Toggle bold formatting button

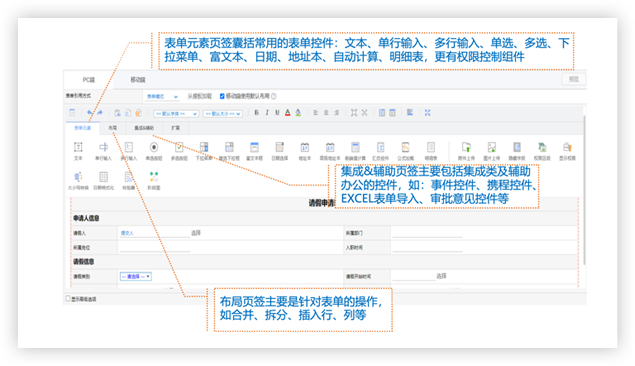[x=256, y=113]
